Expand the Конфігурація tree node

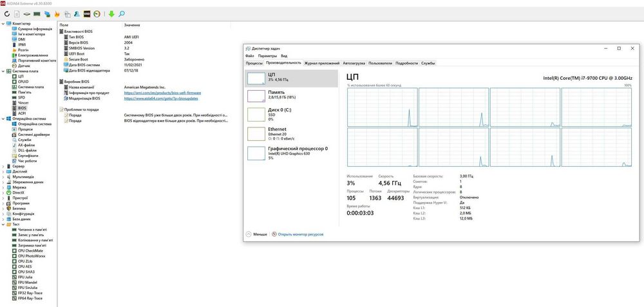point(3,214)
